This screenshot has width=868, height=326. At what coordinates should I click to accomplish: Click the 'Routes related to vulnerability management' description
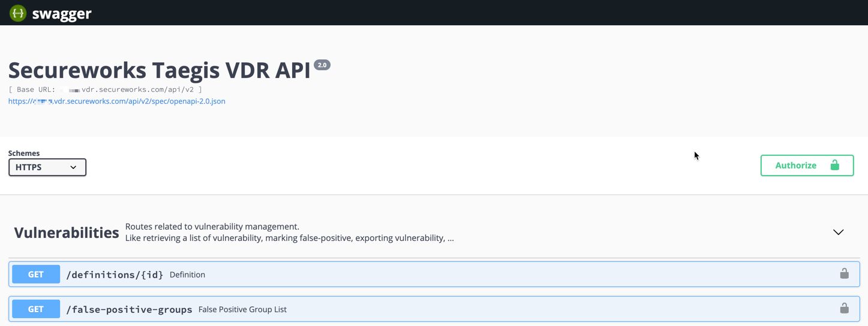coord(212,227)
